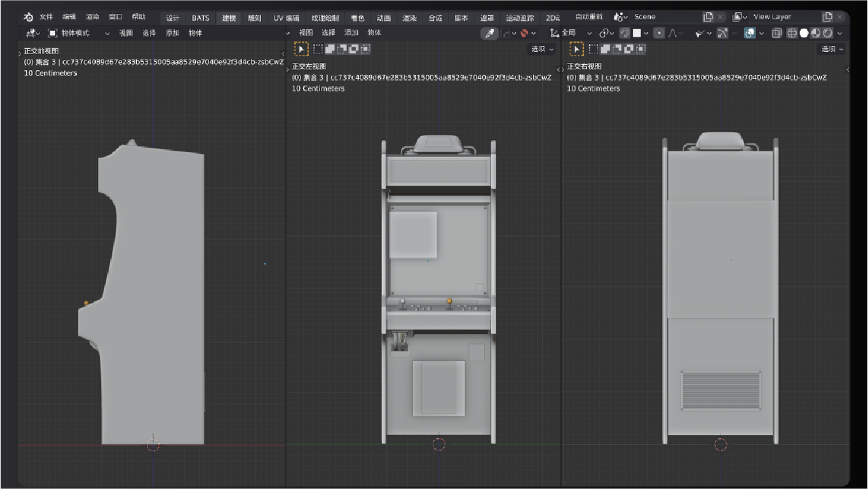Click the add view layer icon

827,17
